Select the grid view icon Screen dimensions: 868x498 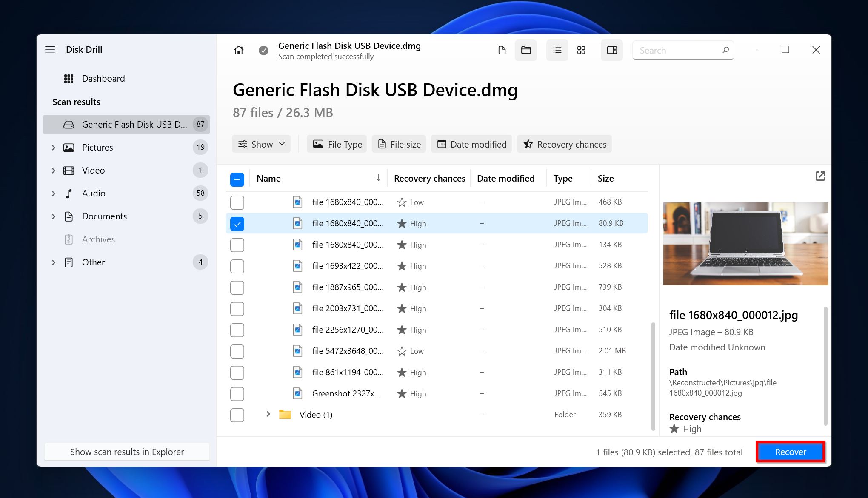[x=582, y=50]
